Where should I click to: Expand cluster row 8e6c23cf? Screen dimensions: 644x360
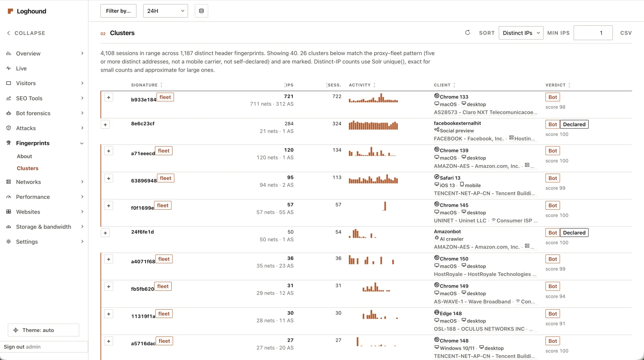click(105, 125)
